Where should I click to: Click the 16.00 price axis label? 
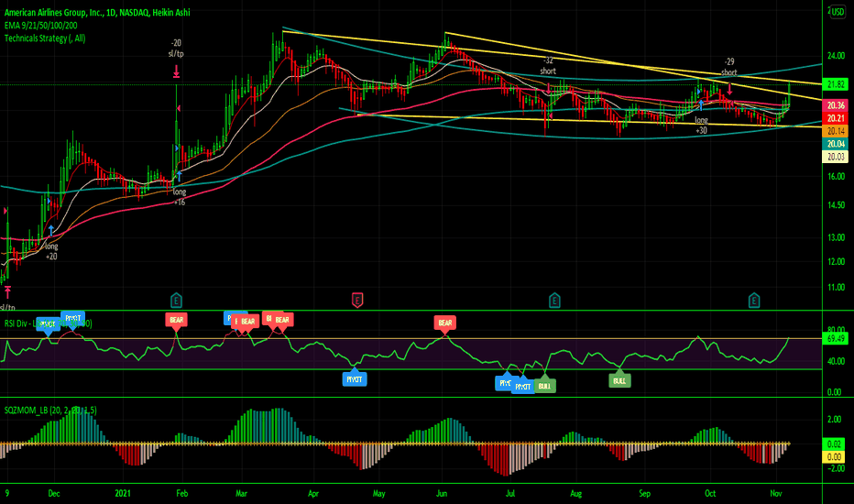[836, 176]
